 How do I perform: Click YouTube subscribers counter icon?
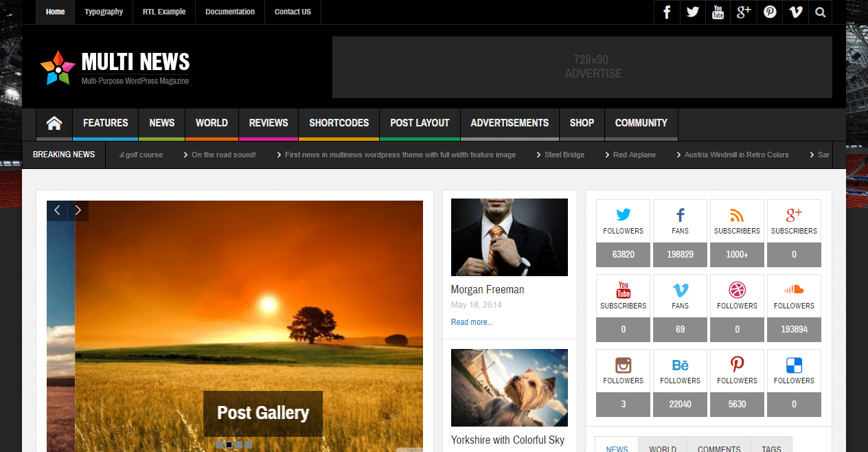[624, 289]
